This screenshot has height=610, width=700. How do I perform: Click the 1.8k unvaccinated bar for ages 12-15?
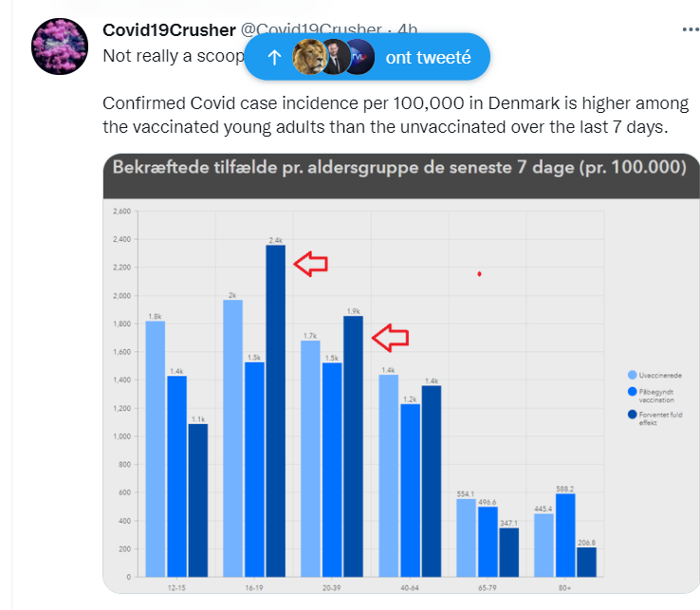156,448
